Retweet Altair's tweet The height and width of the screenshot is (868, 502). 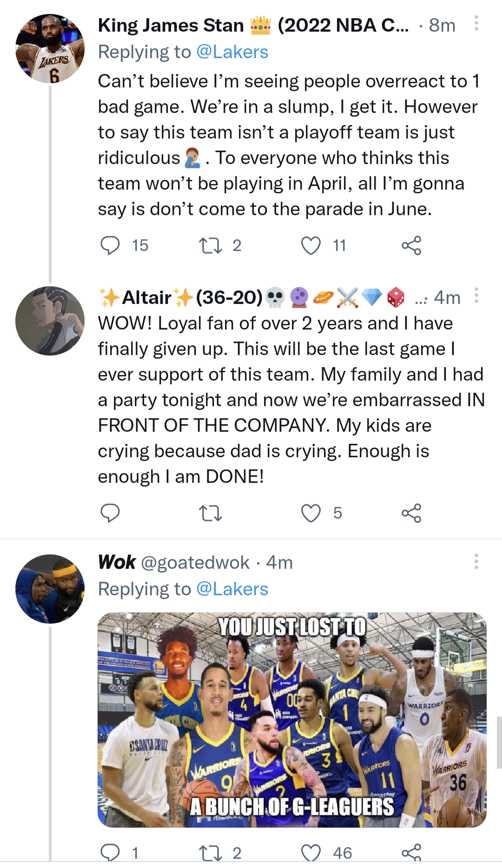coord(210,513)
